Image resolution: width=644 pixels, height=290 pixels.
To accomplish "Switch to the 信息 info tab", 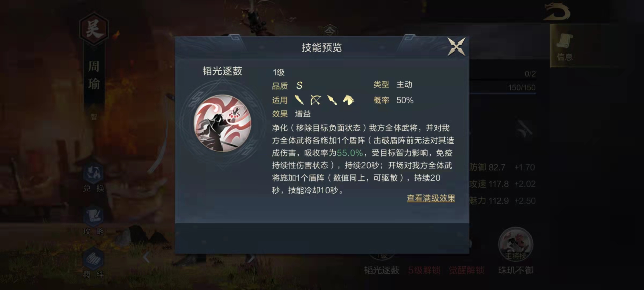I will coord(565,46).
